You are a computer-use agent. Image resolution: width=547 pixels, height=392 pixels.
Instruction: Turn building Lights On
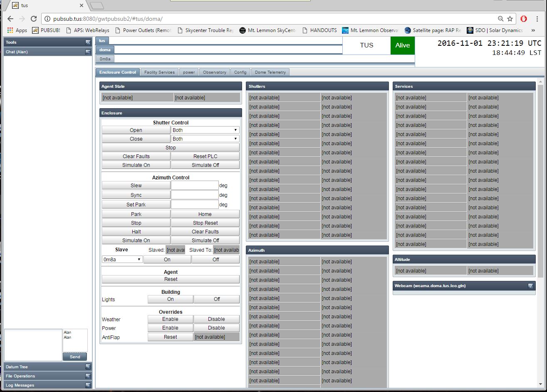pyautogui.click(x=170, y=299)
